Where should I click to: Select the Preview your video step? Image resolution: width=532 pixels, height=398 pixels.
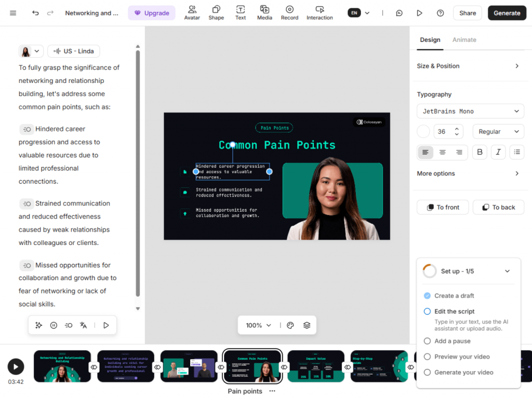[x=462, y=356]
